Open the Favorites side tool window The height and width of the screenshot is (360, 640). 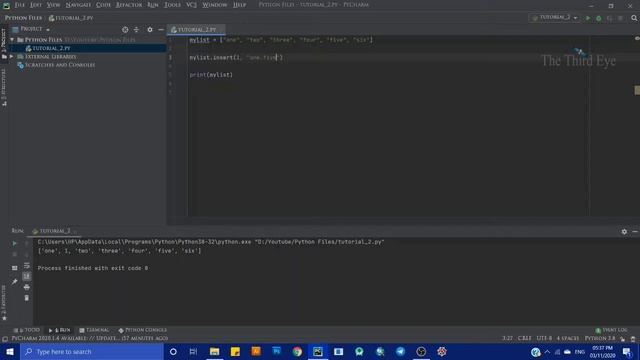4,302
